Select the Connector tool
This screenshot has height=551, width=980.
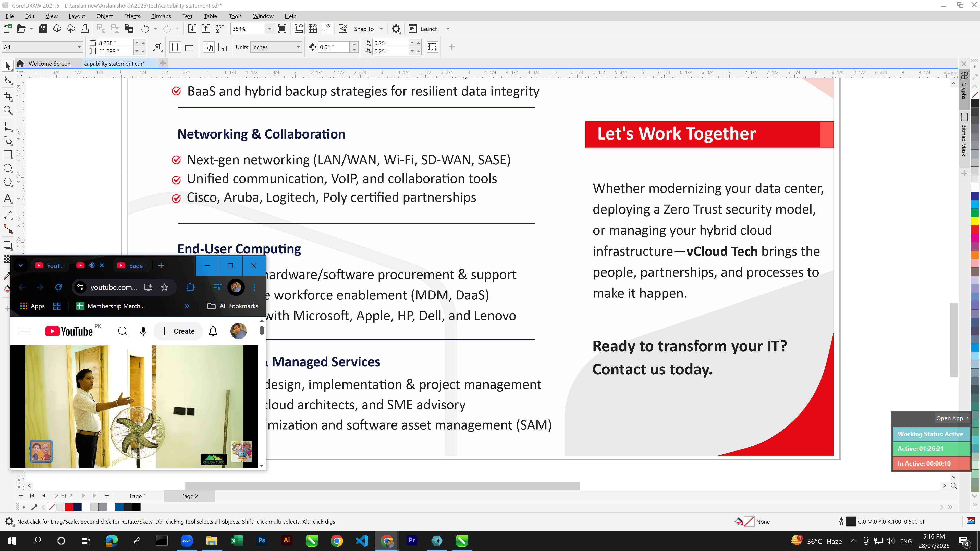(x=8, y=229)
